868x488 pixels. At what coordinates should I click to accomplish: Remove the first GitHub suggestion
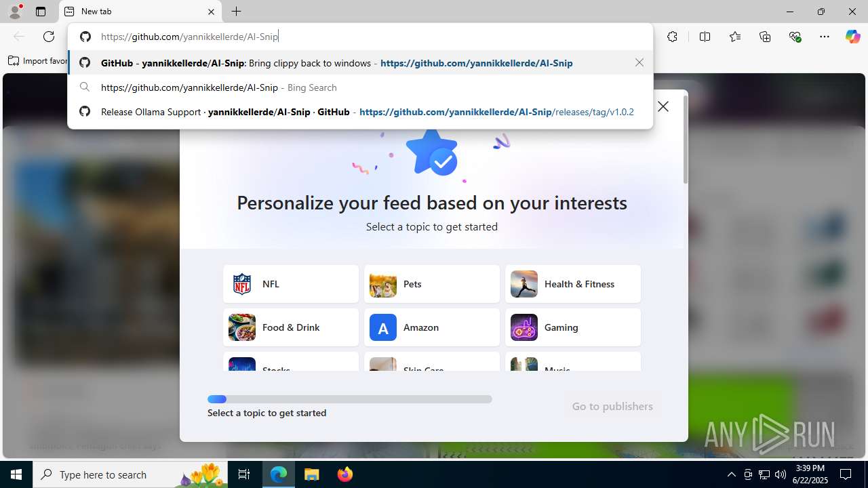pyautogui.click(x=639, y=62)
